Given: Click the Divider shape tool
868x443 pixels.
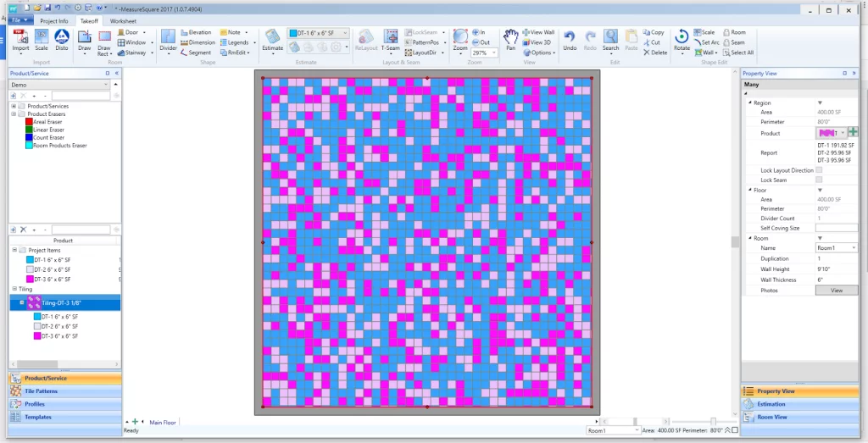Looking at the screenshot, I should coord(168,38).
